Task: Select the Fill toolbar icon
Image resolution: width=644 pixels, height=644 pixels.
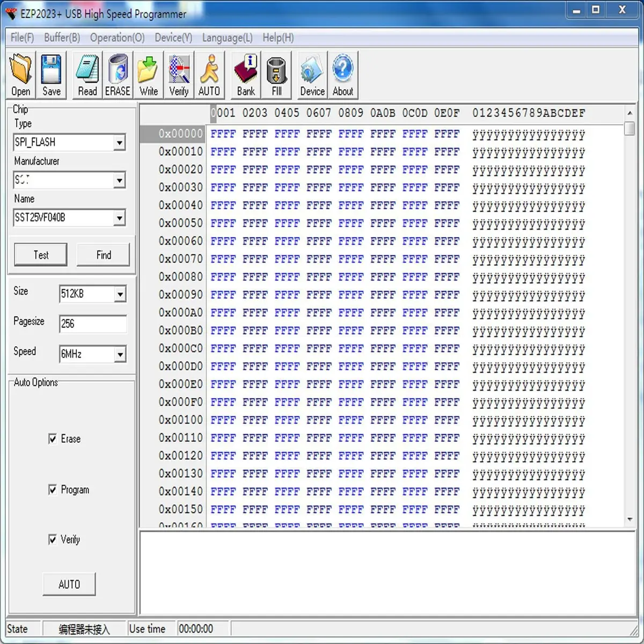Action: click(276, 75)
